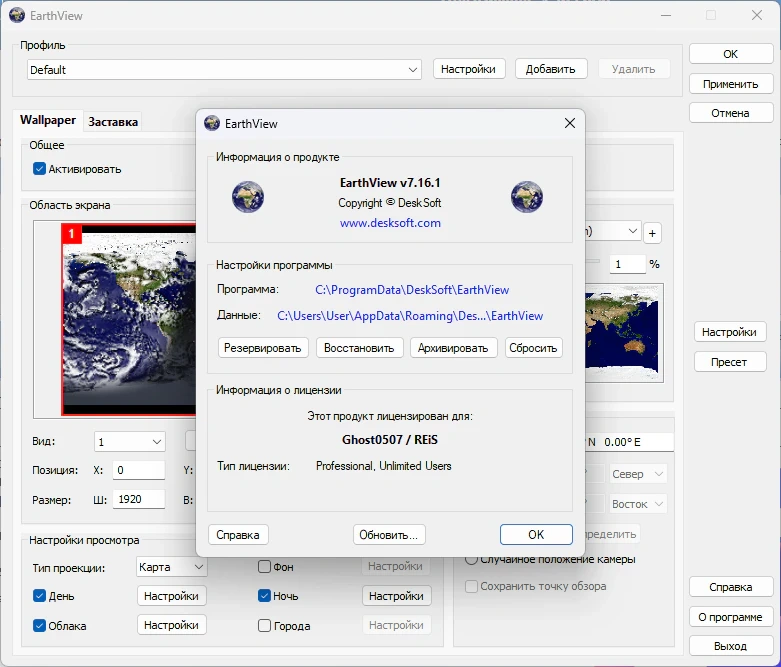Toggle the Ночь checkbox
Screen dimensions: 781x667
[x=264, y=596]
